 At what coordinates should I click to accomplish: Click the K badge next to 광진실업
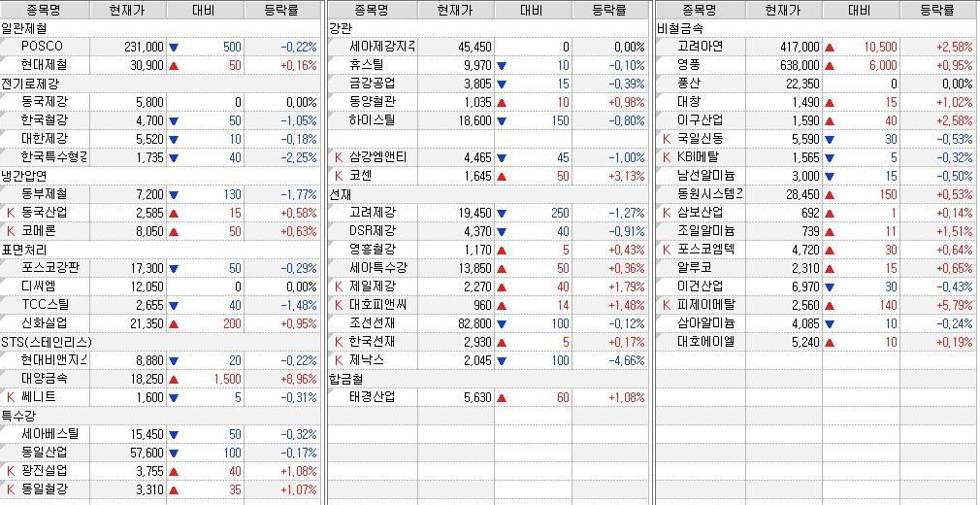pos(10,471)
